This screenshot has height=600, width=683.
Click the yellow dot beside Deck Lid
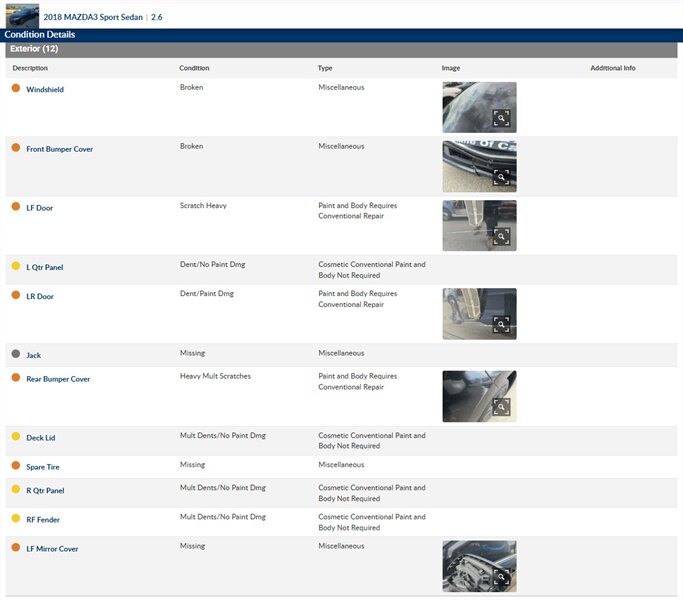click(x=15, y=437)
